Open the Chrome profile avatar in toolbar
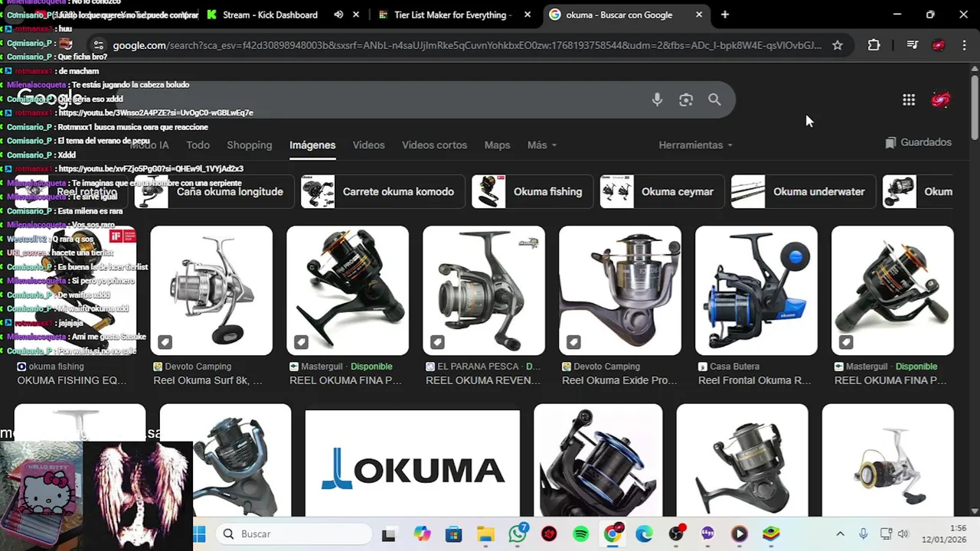The image size is (980, 551). coord(939,45)
